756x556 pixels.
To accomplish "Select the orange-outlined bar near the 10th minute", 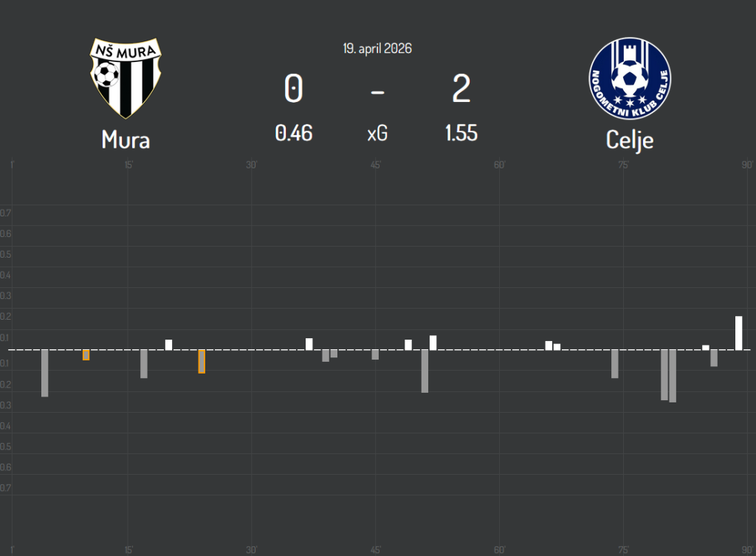I will coord(86,354).
